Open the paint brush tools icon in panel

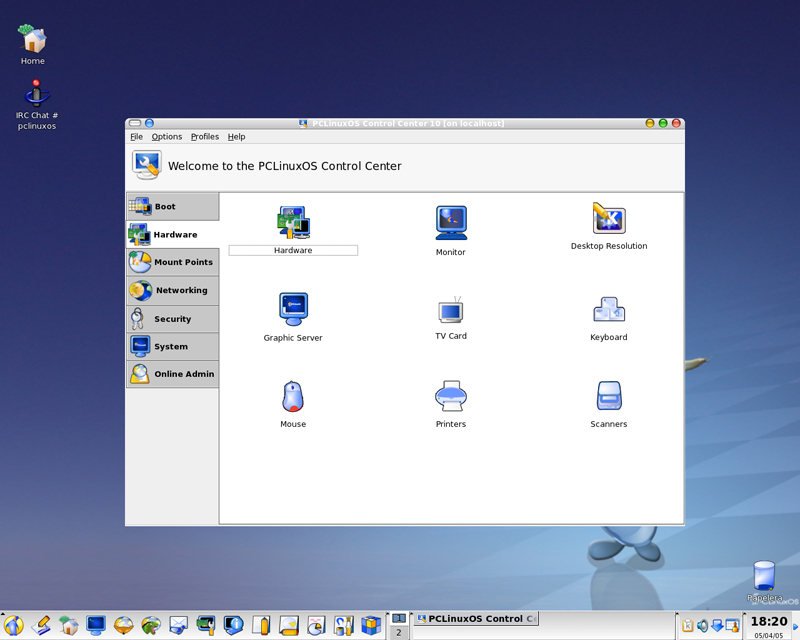344,625
